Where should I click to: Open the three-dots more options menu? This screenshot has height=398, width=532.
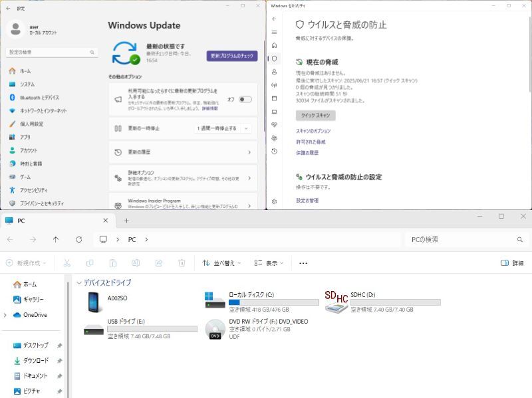coord(303,263)
